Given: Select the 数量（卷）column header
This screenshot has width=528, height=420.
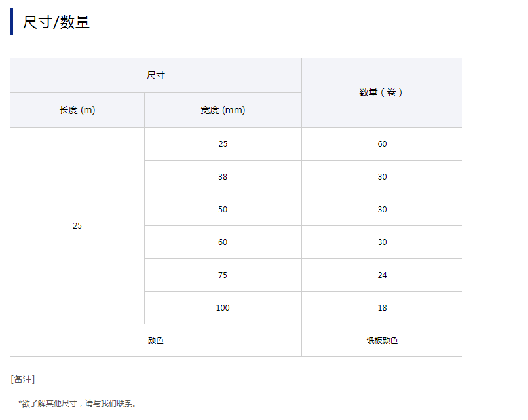Looking at the screenshot, I should (x=382, y=92).
